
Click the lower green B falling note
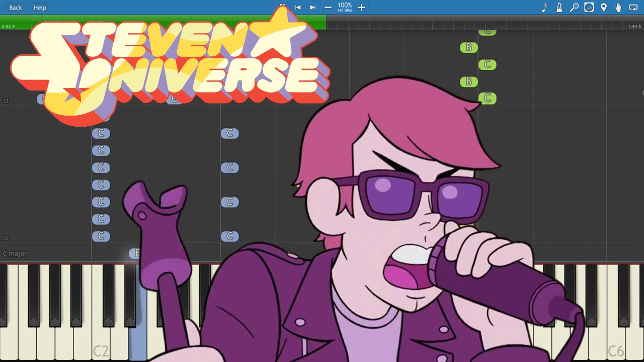[x=468, y=81]
